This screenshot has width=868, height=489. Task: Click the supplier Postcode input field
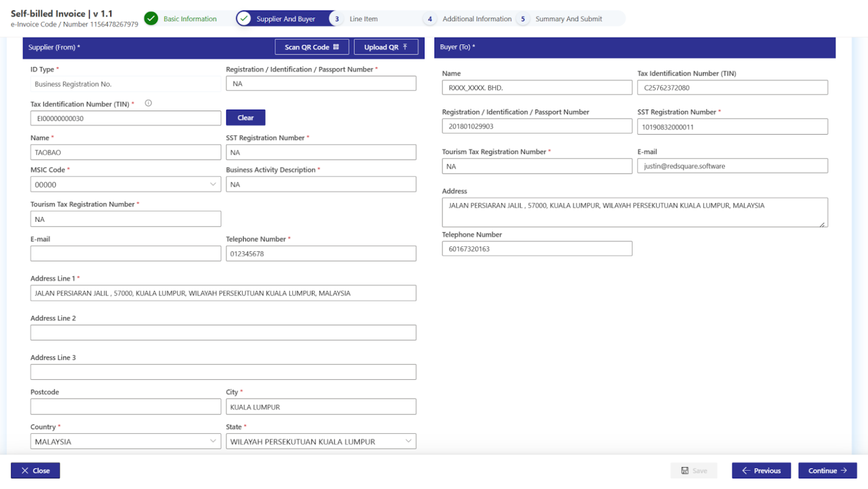pos(126,407)
